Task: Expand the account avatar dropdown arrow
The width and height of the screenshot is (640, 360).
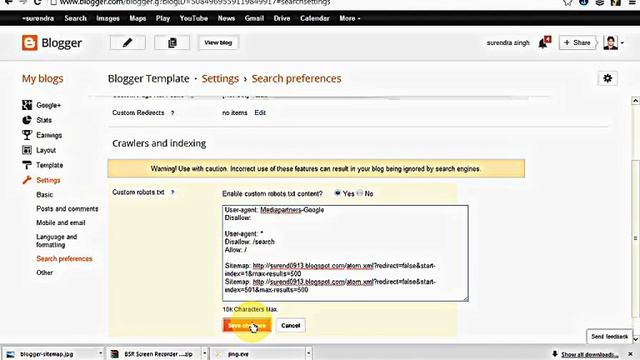Action: (x=622, y=43)
